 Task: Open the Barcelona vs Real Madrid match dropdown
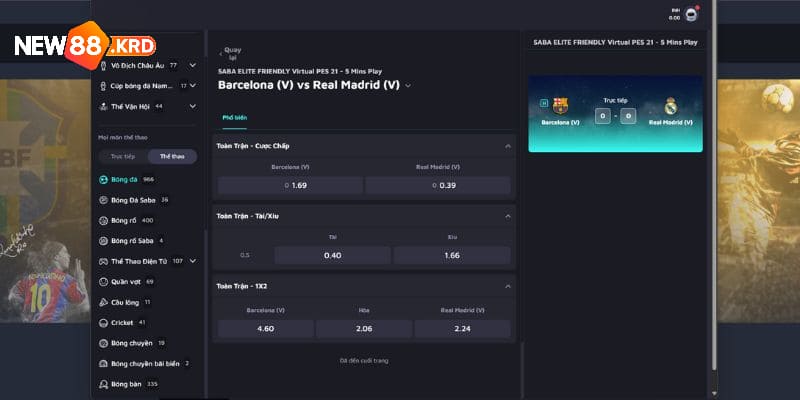408,86
